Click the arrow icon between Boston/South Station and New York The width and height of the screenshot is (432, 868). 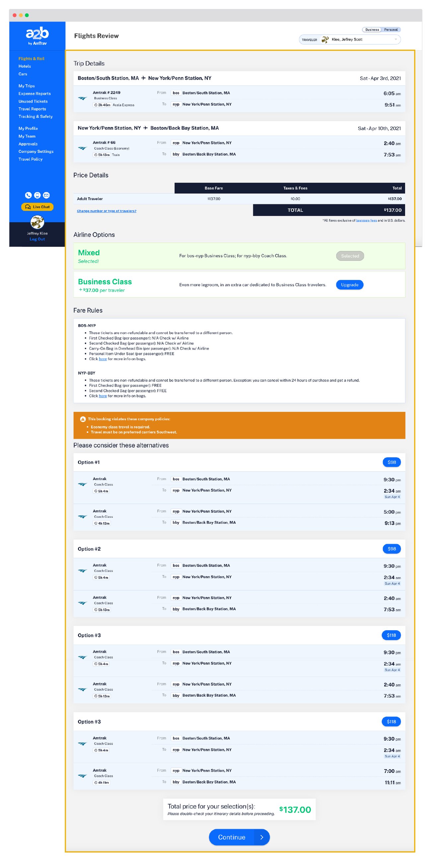(x=143, y=78)
